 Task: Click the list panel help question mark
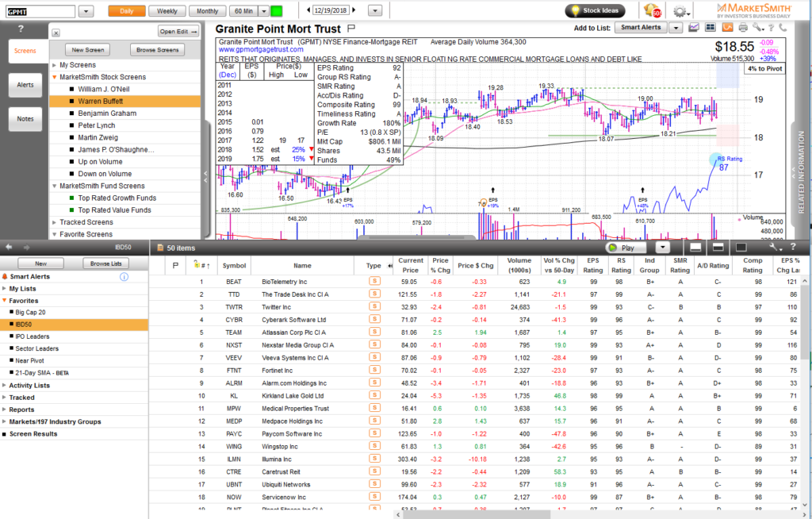tap(793, 247)
